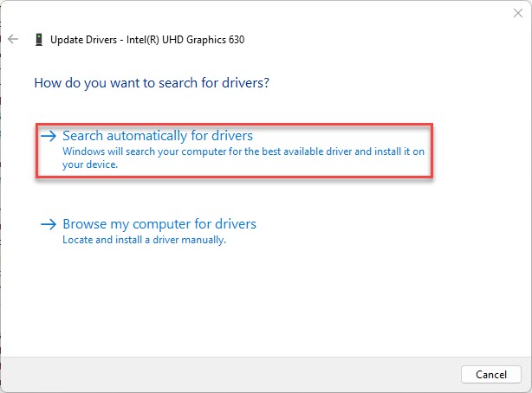Click the 'your device.' line of the description
The width and height of the screenshot is (532, 393).
tap(90, 164)
